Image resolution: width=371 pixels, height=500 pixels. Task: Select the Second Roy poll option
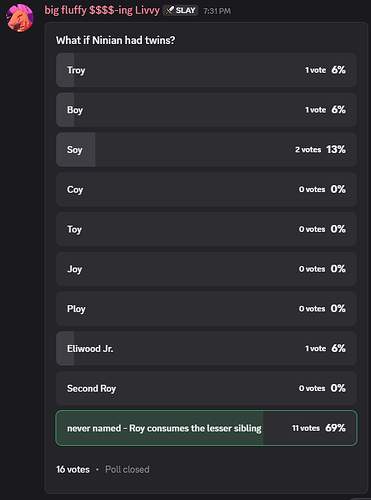pyautogui.click(x=206, y=388)
